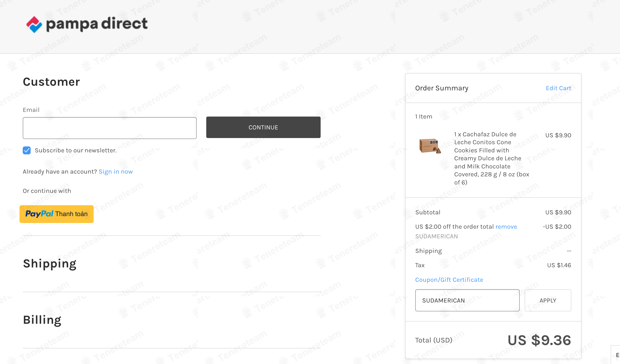Remove the US $2.00 order discount
Screen dimensions: 620x364
(506, 226)
